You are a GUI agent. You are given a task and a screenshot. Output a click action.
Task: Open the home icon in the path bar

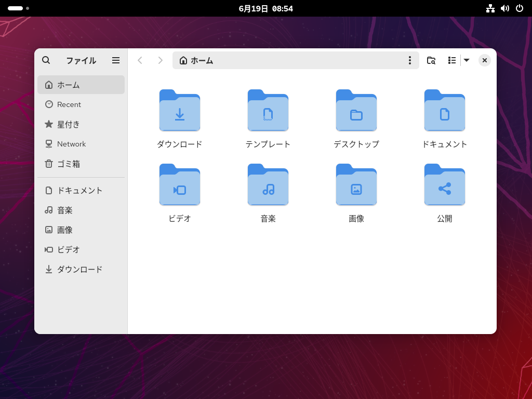click(x=183, y=60)
